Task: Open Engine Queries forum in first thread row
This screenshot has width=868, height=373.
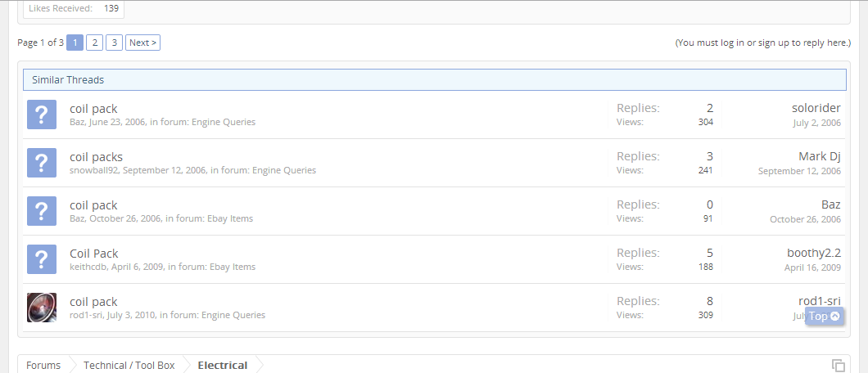Action: click(224, 122)
